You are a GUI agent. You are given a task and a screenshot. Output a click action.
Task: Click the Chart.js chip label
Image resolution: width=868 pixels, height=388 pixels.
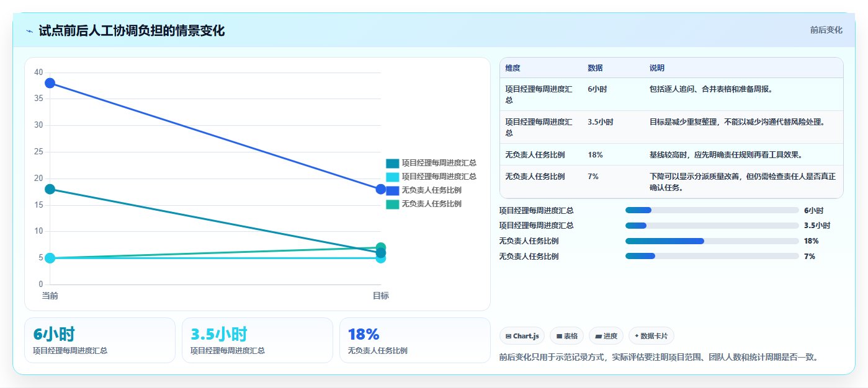[526, 336]
